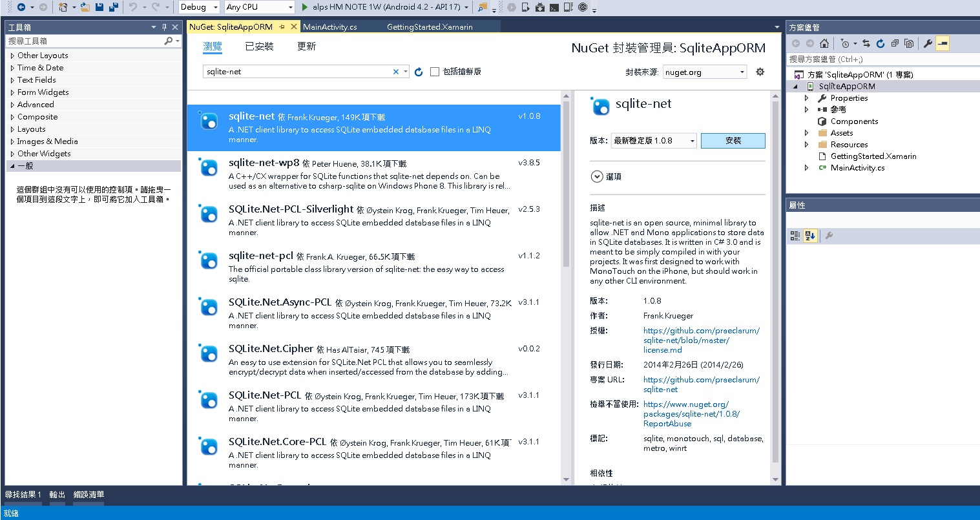This screenshot has width=980, height=520.
Task: Open the alps HM NOTE device dropdown
Action: pyautogui.click(x=468, y=7)
